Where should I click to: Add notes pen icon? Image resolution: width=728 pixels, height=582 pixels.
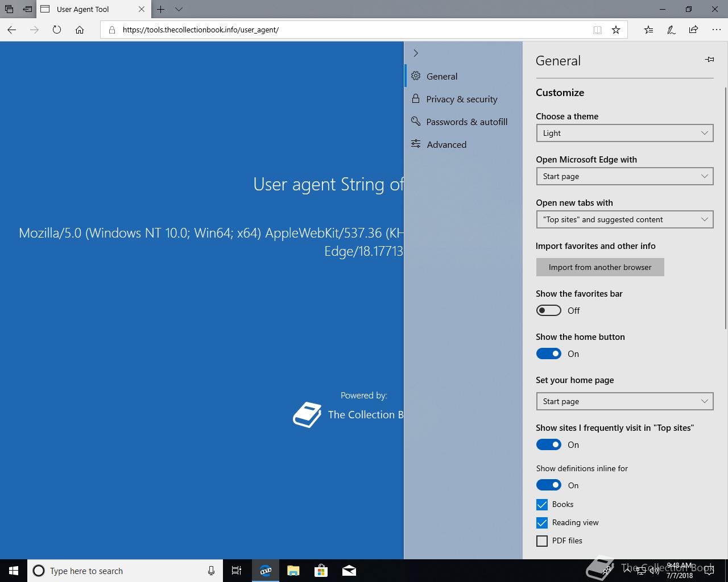coord(671,30)
